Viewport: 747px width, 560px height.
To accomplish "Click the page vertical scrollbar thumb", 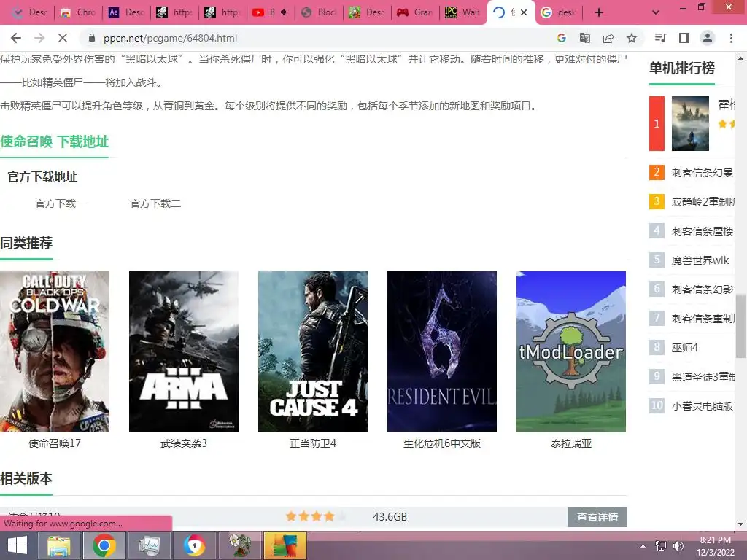I will [741, 326].
